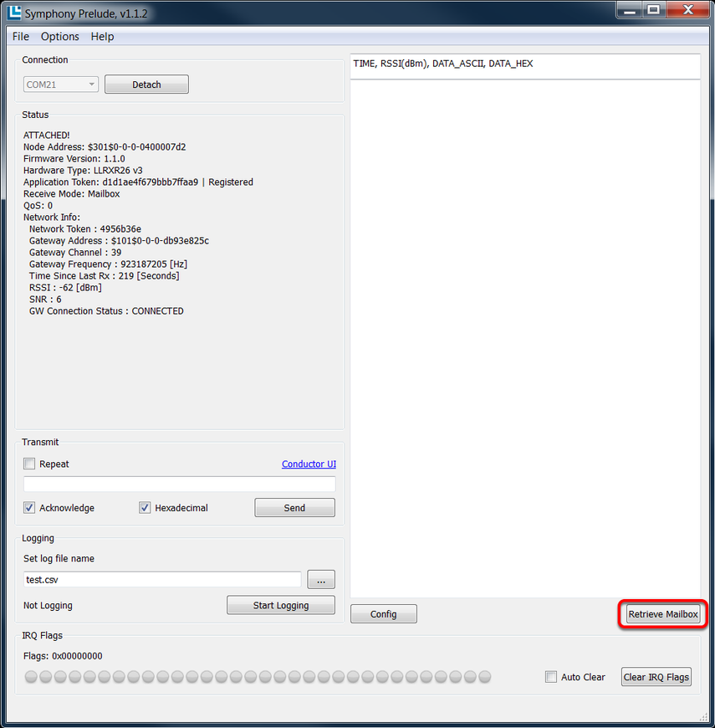Open the Help menu
The image size is (715, 728).
(102, 37)
